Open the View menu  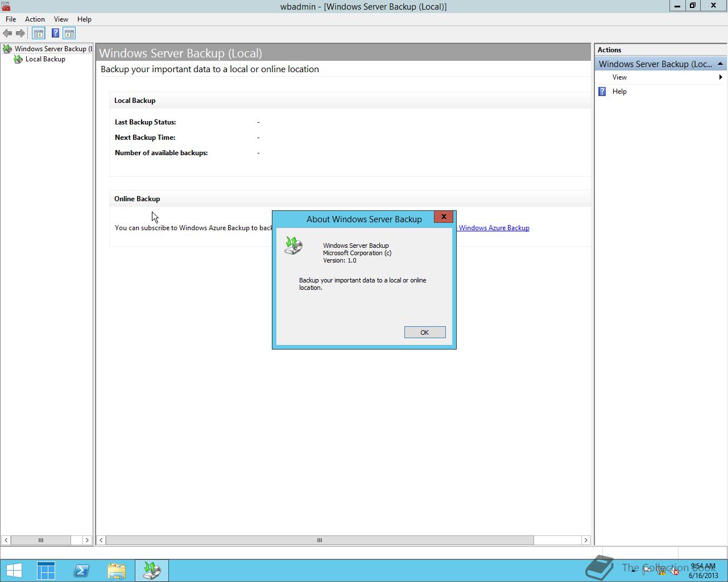coord(61,19)
